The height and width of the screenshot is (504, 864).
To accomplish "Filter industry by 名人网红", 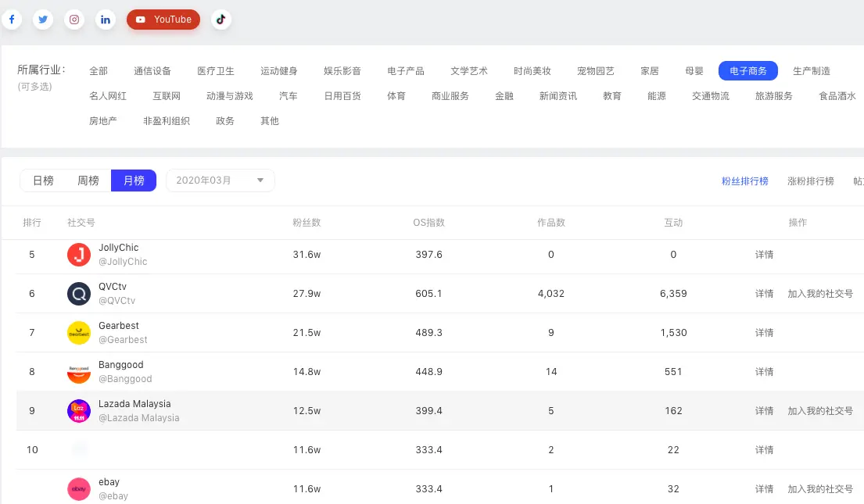I will 108,96.
